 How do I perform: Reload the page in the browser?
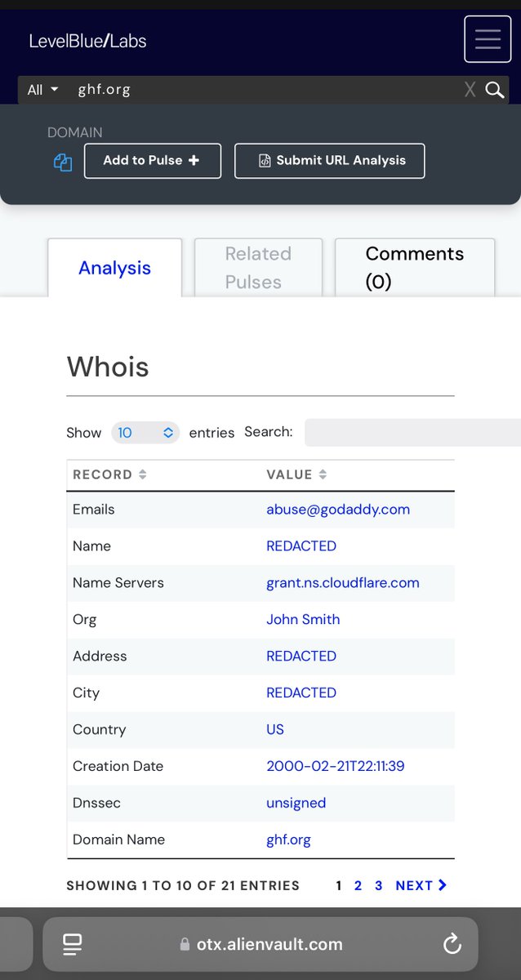pos(452,945)
